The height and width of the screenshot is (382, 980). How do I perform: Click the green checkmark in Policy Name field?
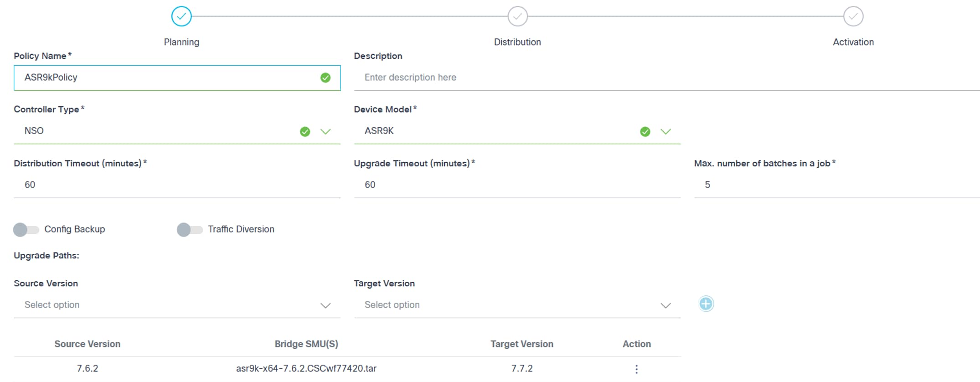click(325, 78)
